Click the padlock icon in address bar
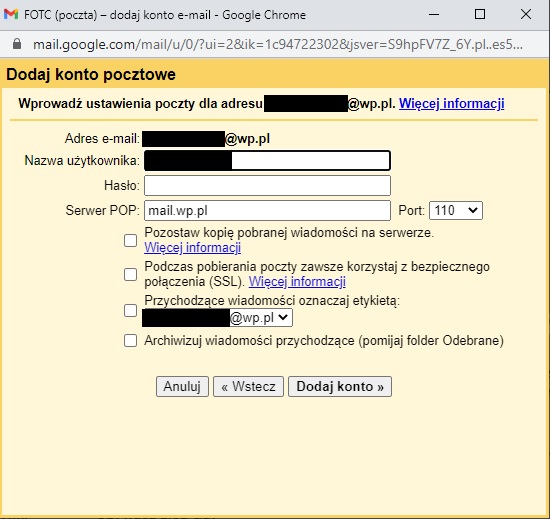 coord(17,44)
